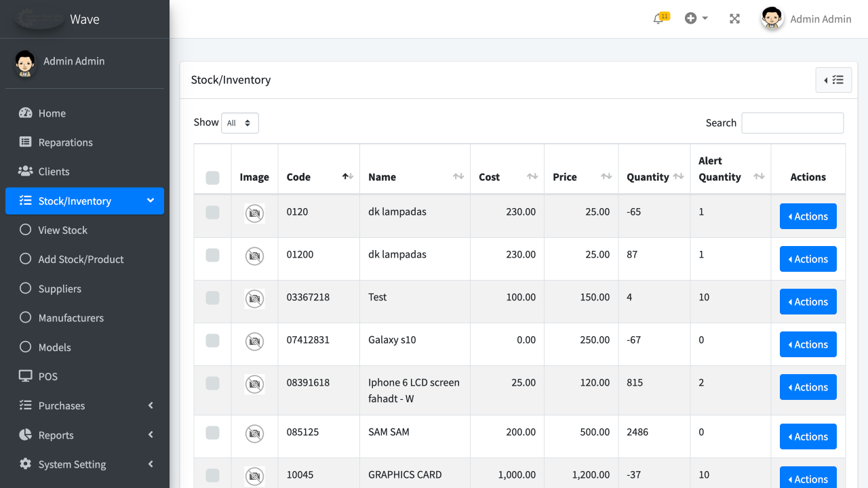Select the Home icon in the sidebar
Screen dimensions: 868x488
click(x=25, y=113)
